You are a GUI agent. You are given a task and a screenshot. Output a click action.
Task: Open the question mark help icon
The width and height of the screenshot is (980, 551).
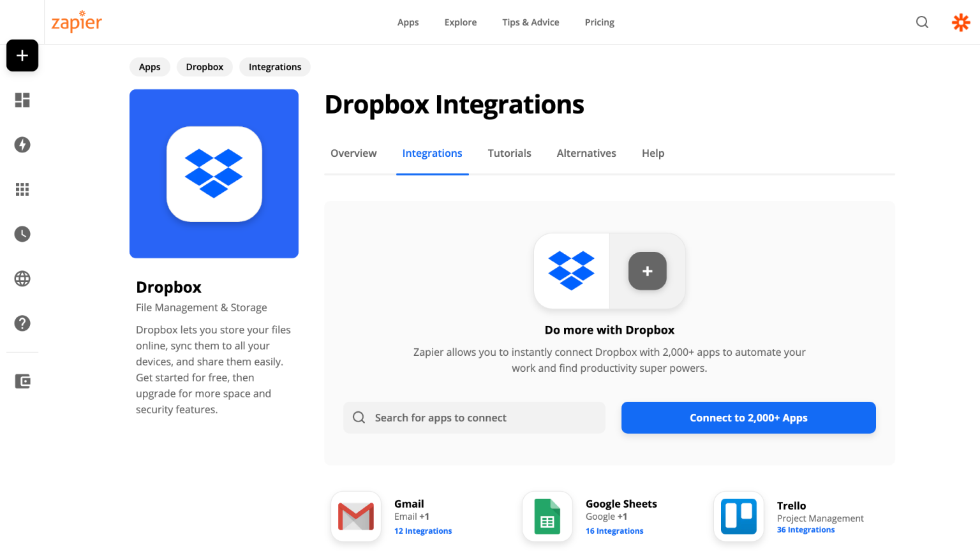[x=22, y=323]
